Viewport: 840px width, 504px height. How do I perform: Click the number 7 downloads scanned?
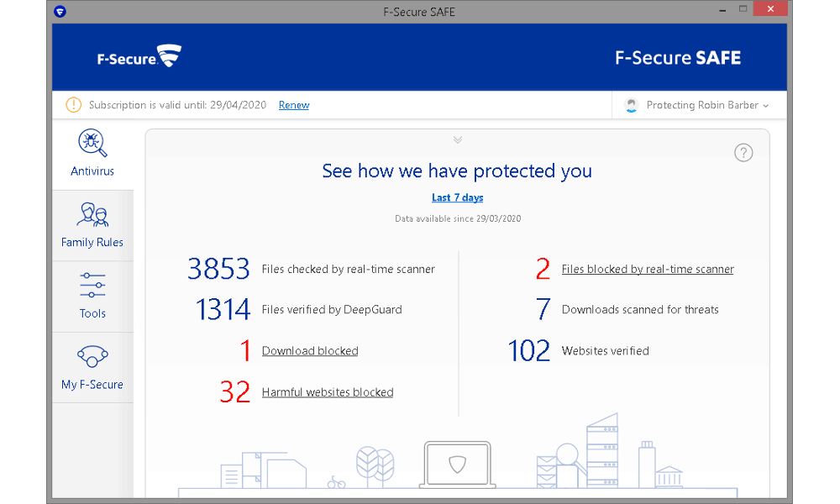543,310
